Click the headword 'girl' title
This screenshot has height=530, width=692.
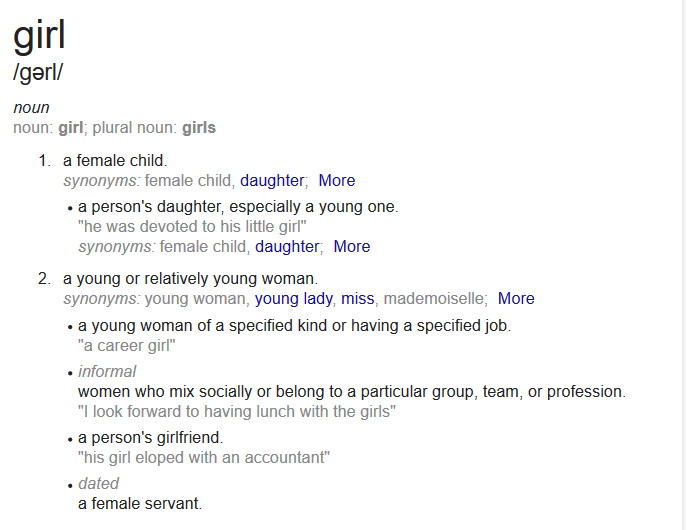(x=39, y=36)
